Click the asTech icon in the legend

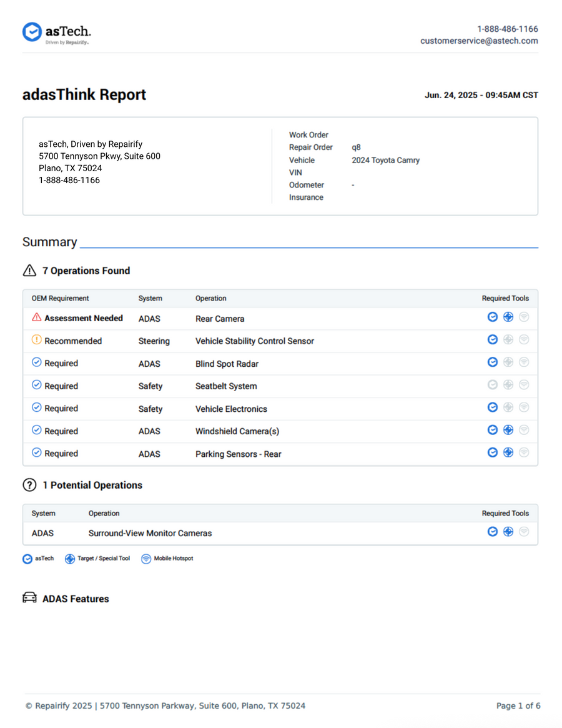click(27, 558)
